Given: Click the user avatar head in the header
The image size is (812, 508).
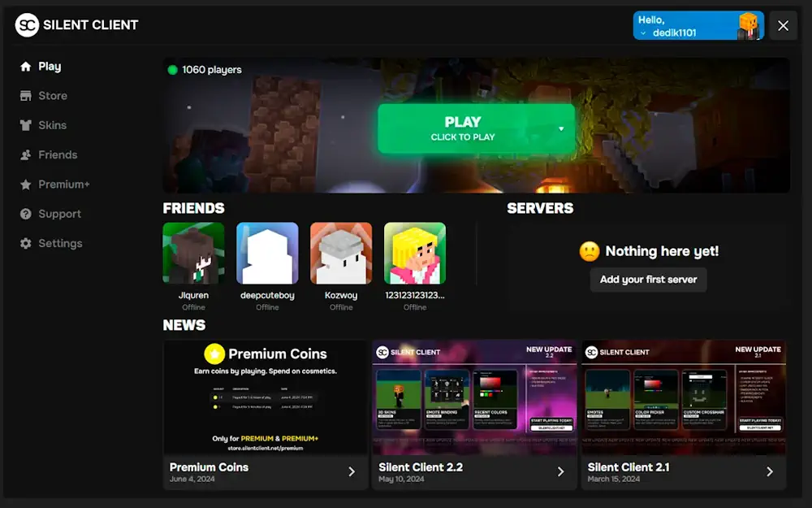Looking at the screenshot, I should (749, 25).
